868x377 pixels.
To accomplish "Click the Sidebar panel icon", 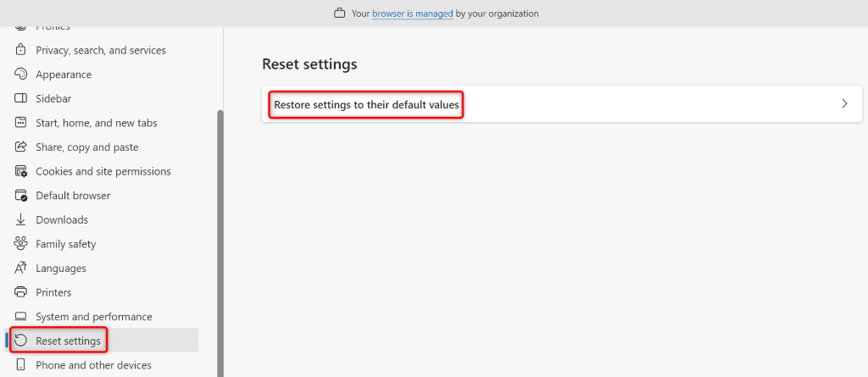I will tap(21, 99).
